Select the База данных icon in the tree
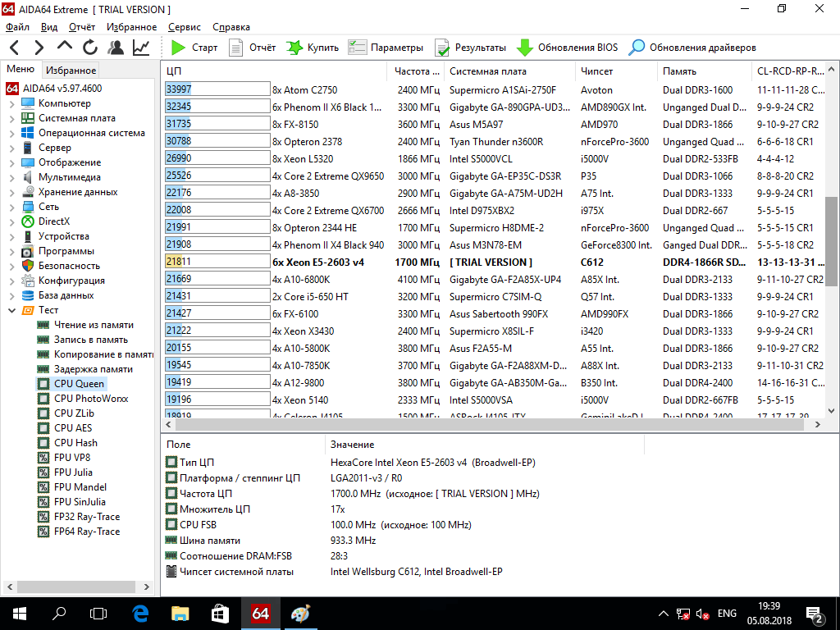Image resolution: width=840 pixels, height=630 pixels. click(28, 295)
